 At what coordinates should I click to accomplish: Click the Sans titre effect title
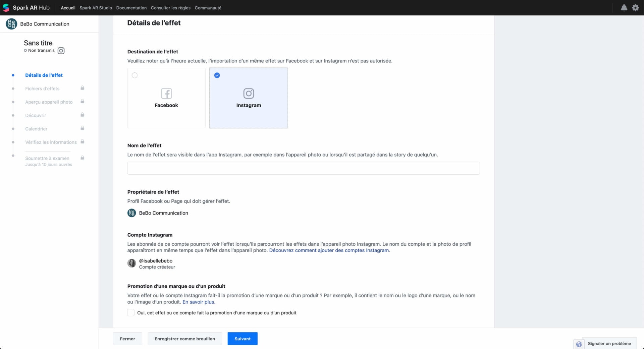(38, 43)
